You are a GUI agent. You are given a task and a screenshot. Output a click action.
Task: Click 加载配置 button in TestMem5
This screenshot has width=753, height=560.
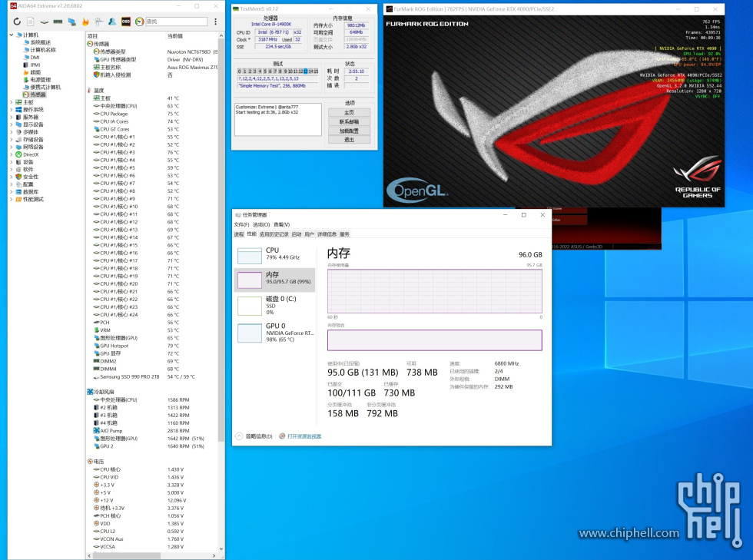pyautogui.click(x=349, y=131)
